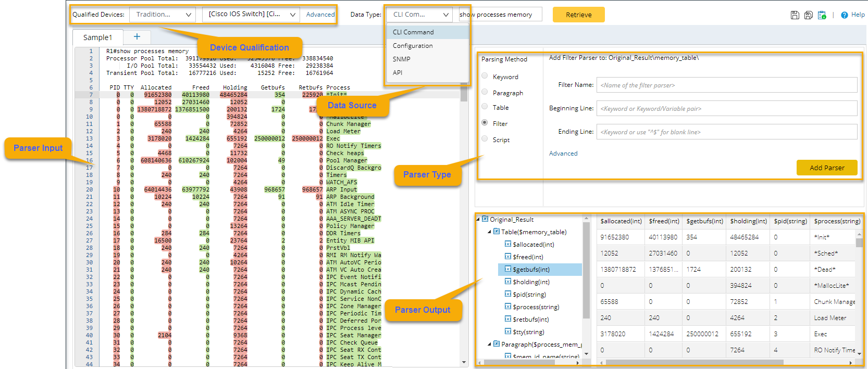Viewport: 868px width, 369px height.
Task: Open the parser info clipboard icon
Action: tap(822, 15)
